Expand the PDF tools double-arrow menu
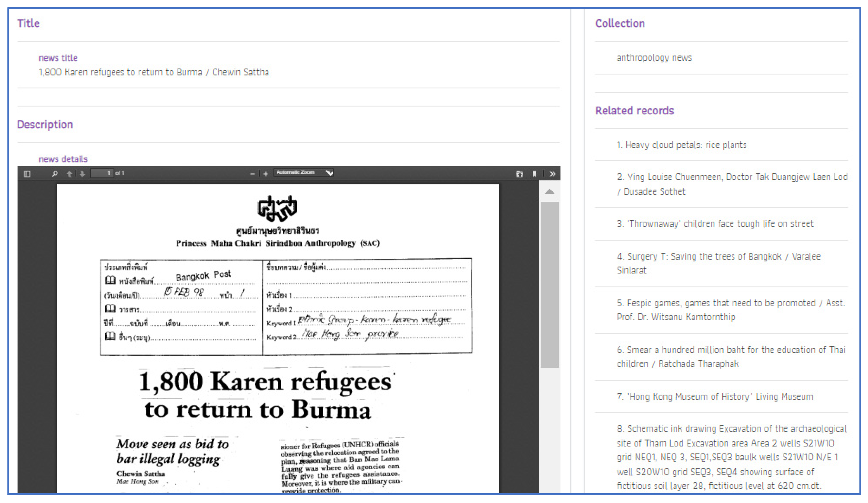Viewport: 868px width, 503px height. [552, 174]
